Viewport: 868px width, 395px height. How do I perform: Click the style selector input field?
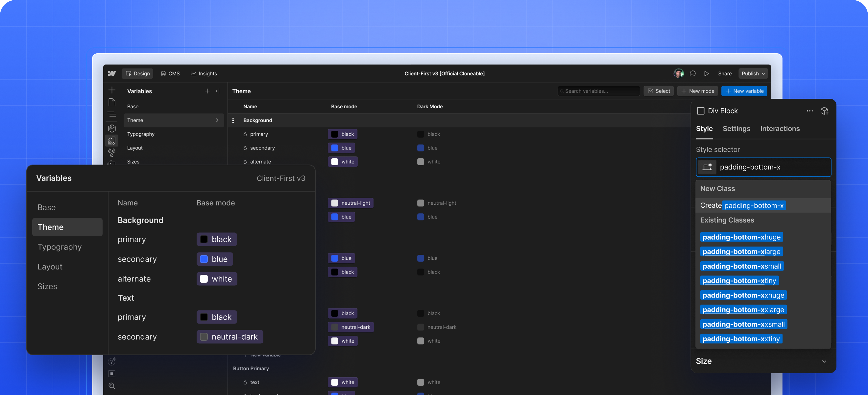[x=763, y=167]
